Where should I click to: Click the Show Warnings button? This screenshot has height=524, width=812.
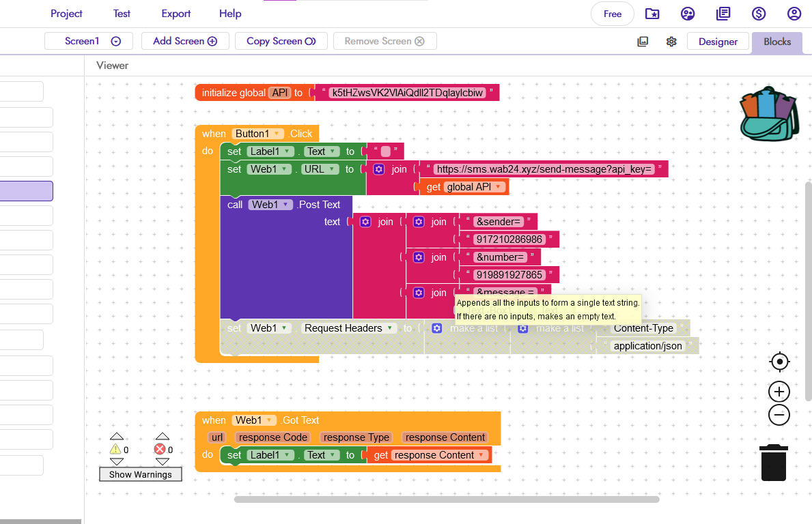tap(141, 474)
